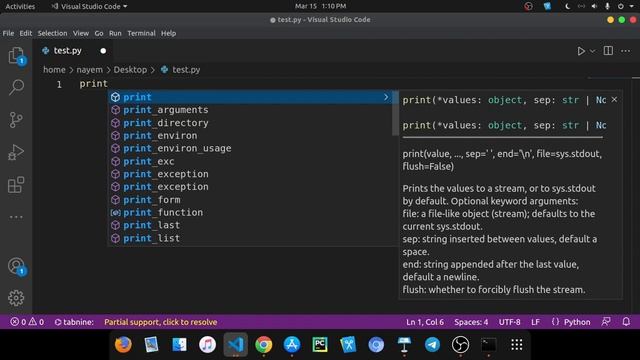Select print_last suggestion
The image size is (640, 360).
(251, 225)
